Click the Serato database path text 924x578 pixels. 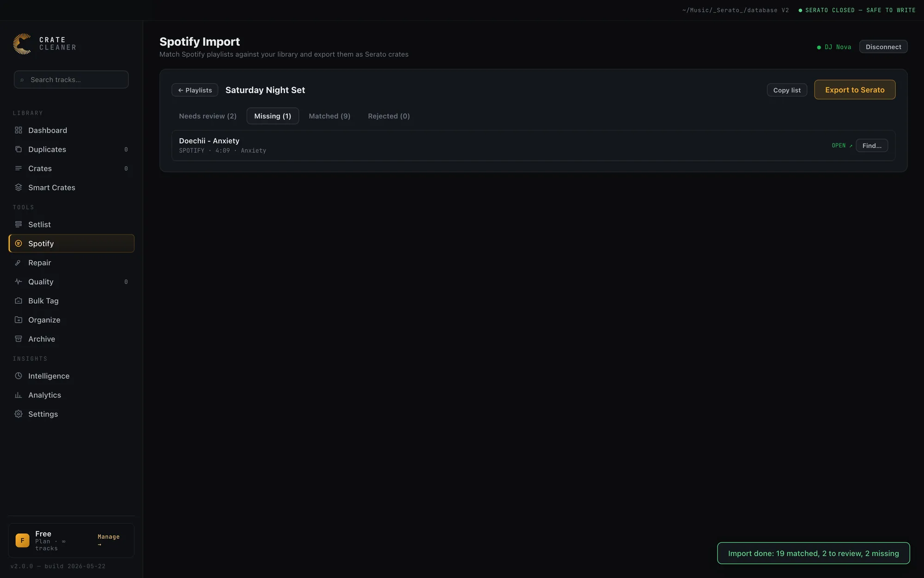click(x=736, y=10)
